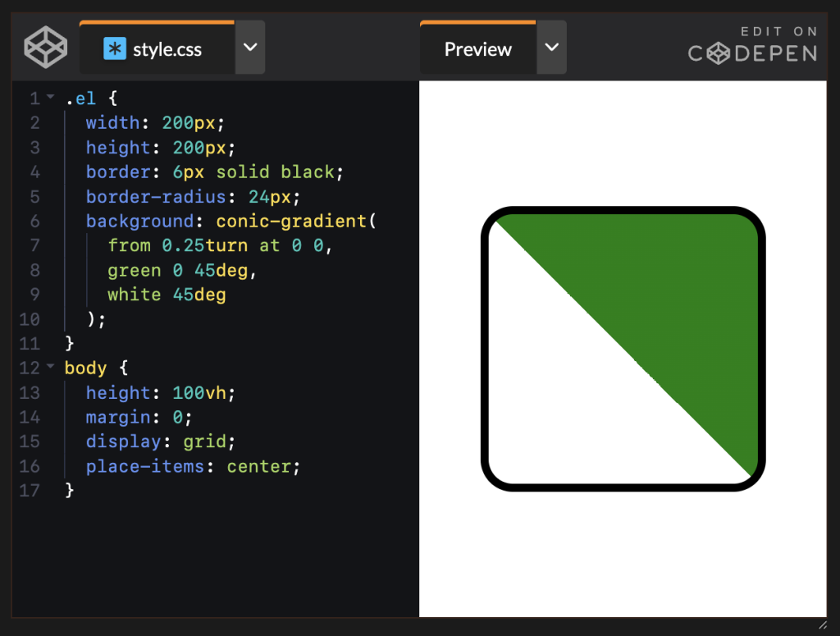Click the 'border-radius' property text
Screen dimensions: 840x636
[x=156, y=197]
